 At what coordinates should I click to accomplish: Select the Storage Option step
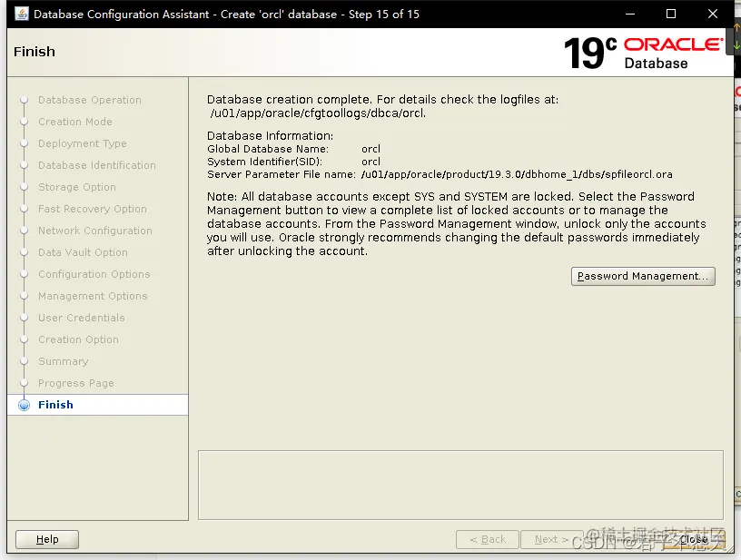point(77,187)
